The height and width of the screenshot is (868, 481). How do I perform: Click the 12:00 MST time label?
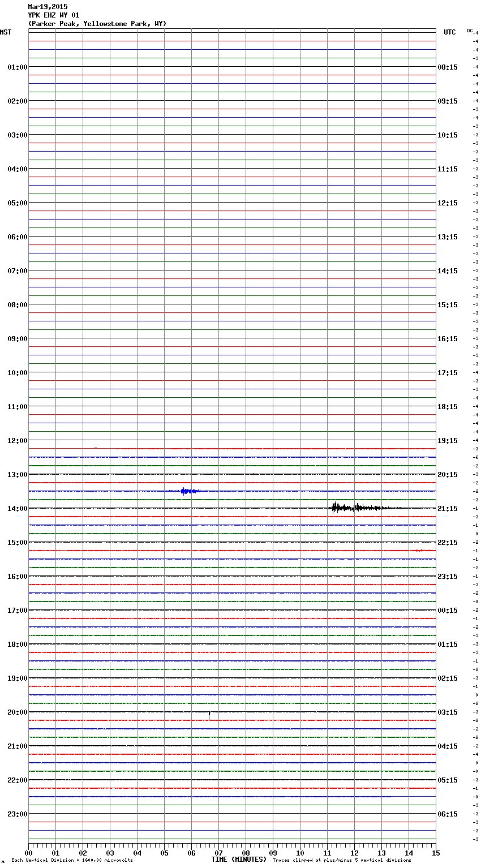(x=17, y=440)
